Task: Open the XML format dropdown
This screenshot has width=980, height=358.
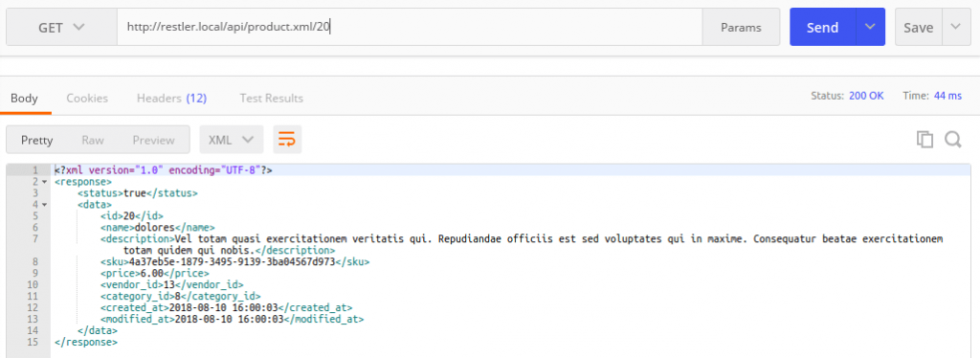Action: 232,140
